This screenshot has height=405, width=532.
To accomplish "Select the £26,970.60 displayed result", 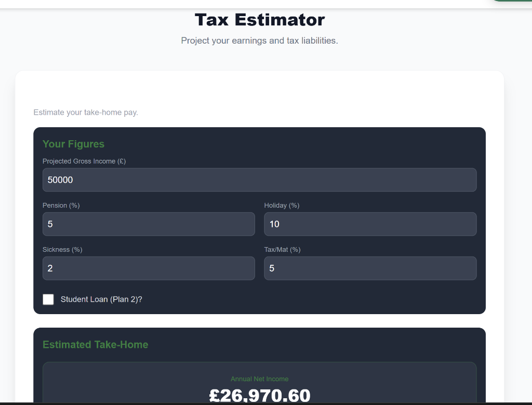I will (x=260, y=395).
